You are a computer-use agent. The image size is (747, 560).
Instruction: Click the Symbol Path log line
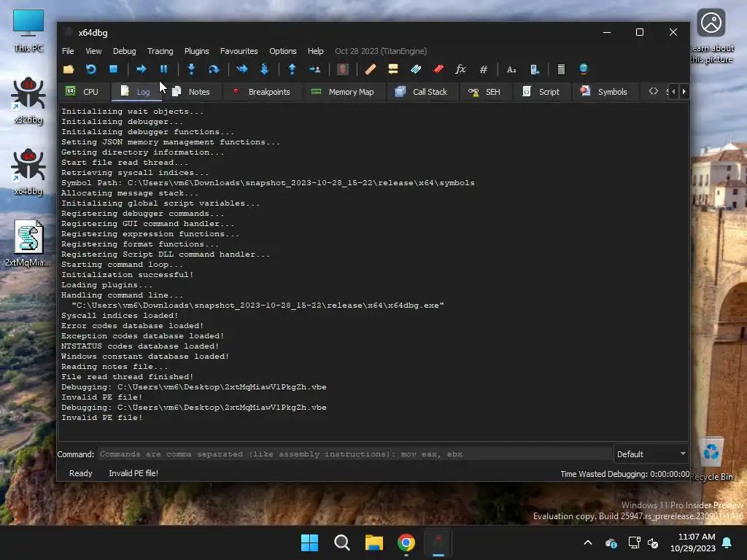(x=268, y=183)
